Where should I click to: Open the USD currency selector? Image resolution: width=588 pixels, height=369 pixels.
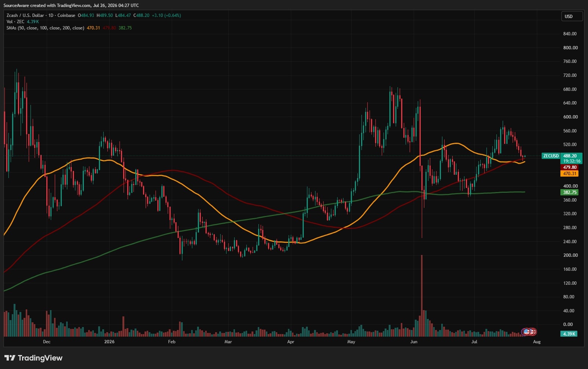coord(572,16)
